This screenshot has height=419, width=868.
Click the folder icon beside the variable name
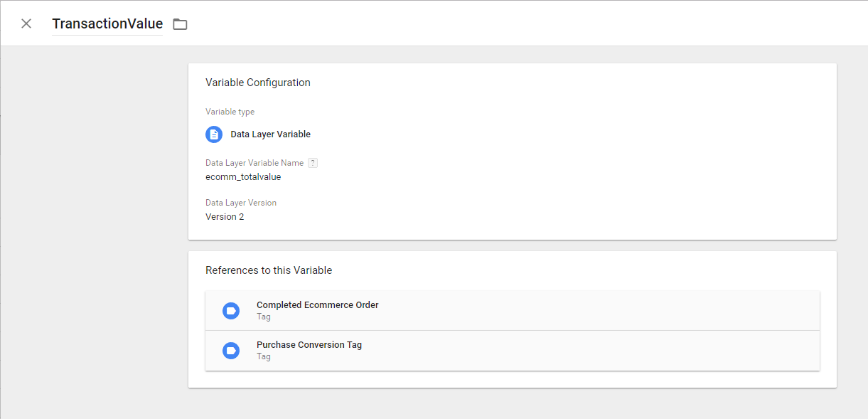[x=180, y=24]
